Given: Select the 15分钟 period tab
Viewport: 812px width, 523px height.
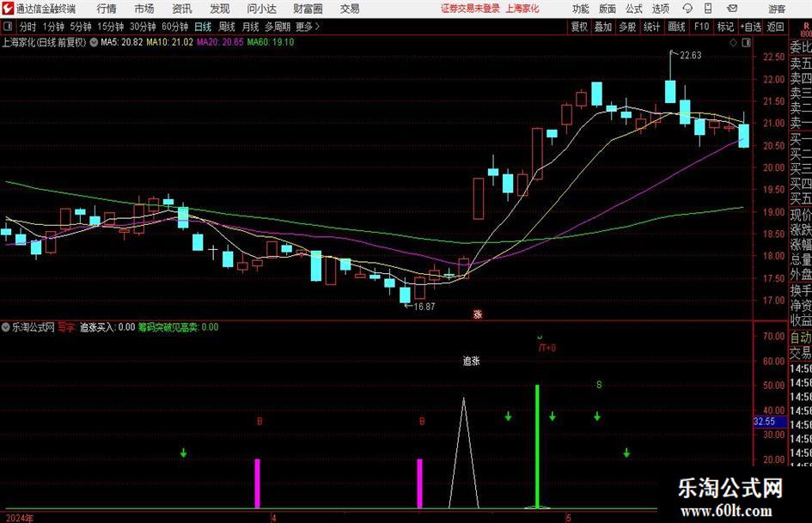Looking at the screenshot, I should pyautogui.click(x=111, y=27).
